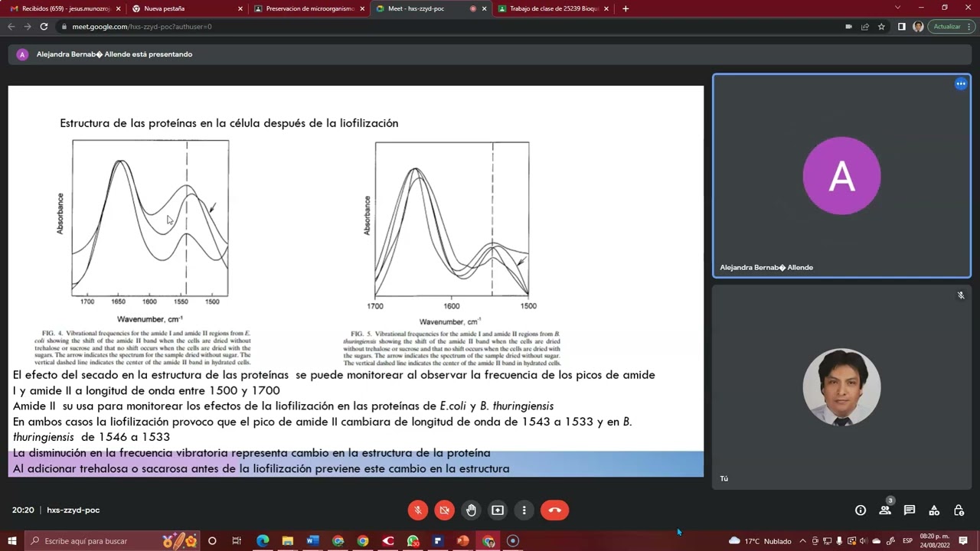980x551 pixels.
Task: Bookmark this page with star icon
Action: (x=881, y=26)
